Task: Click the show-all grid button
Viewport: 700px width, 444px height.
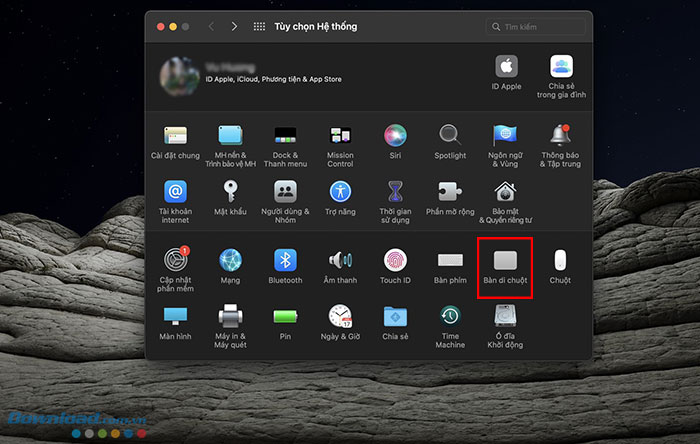Action: coord(260,26)
